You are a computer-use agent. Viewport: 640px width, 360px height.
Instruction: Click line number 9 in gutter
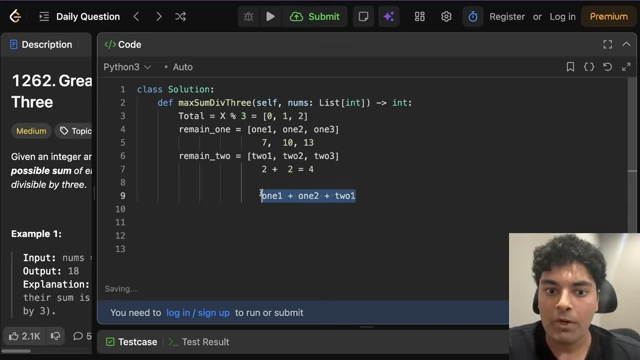click(122, 196)
